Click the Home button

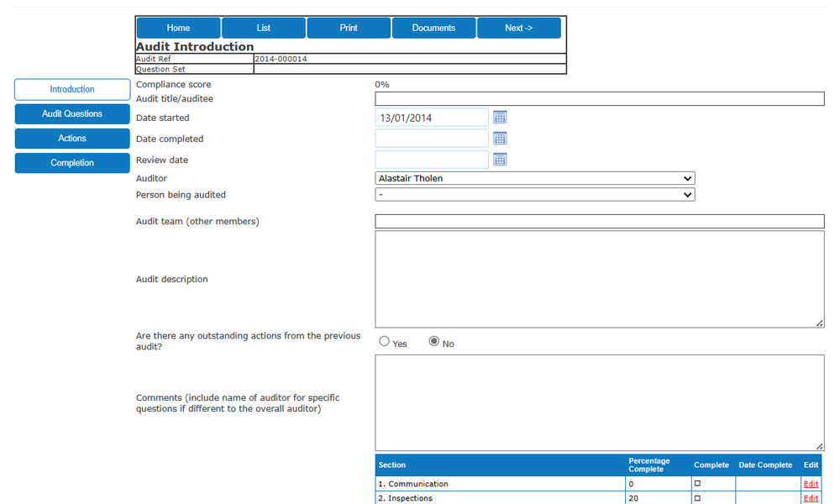coord(178,27)
